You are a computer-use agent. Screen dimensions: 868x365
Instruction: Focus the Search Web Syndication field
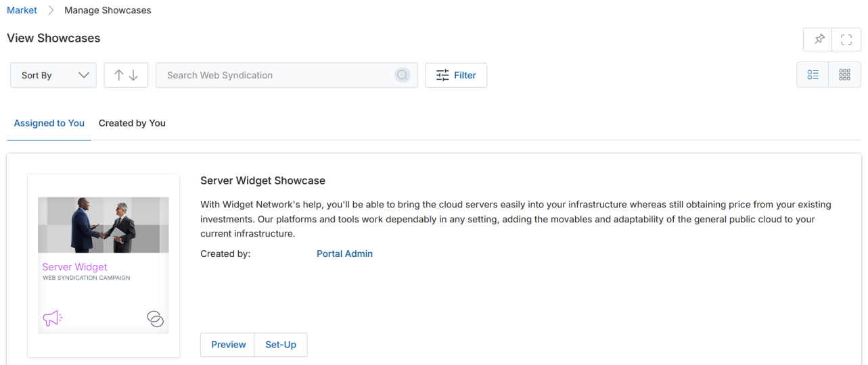(x=286, y=75)
